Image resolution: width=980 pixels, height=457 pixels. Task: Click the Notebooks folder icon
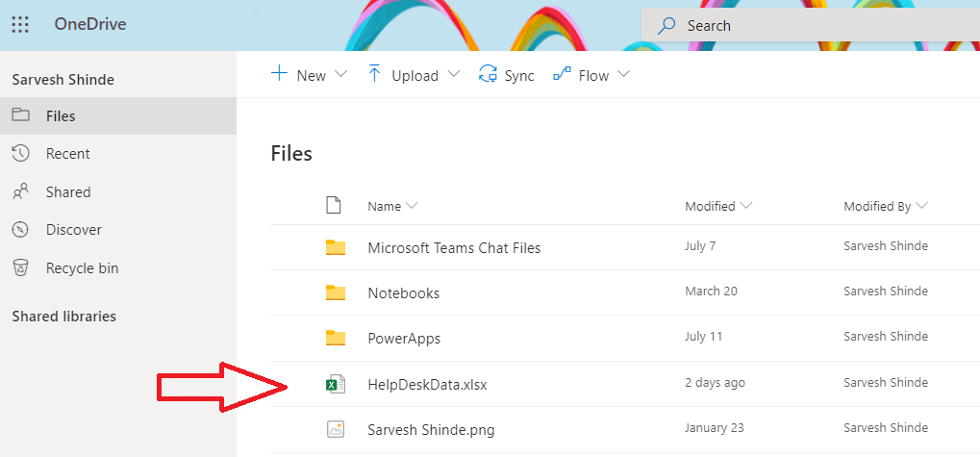335,292
